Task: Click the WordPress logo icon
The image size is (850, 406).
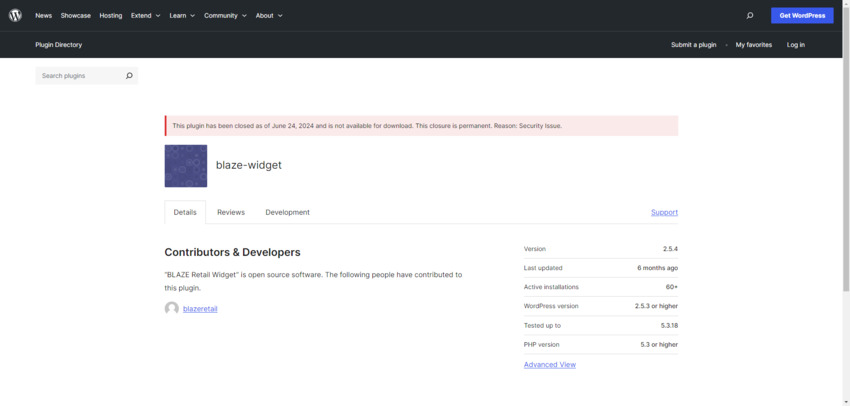Action: [x=15, y=15]
